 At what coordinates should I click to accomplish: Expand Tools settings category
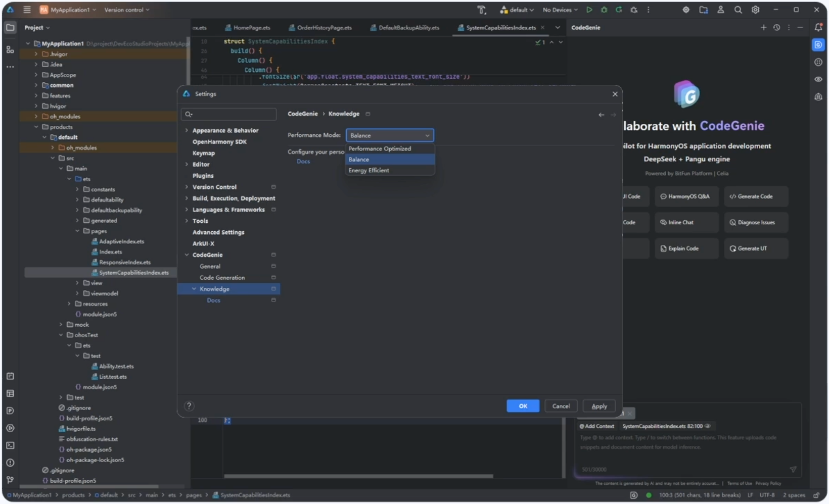click(x=187, y=221)
